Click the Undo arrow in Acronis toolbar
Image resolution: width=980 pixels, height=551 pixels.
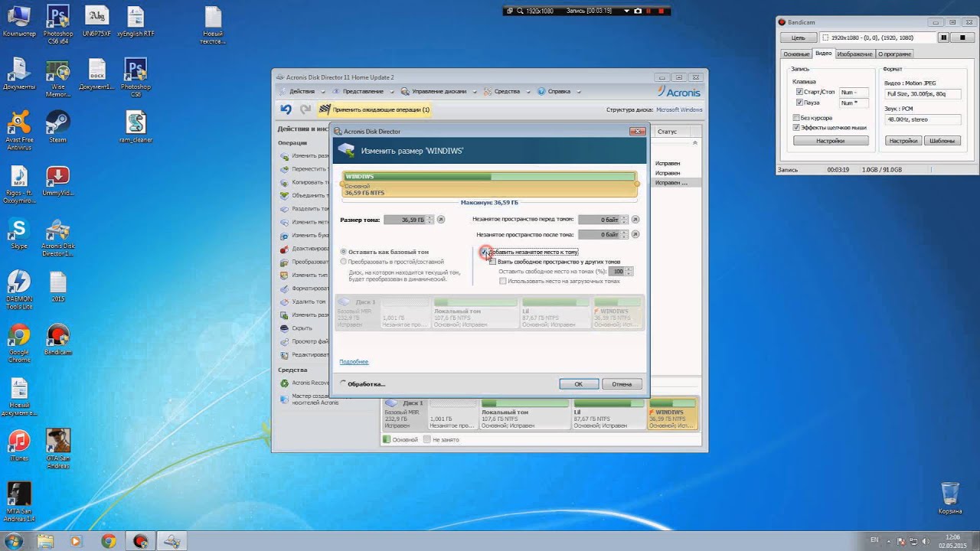pyautogui.click(x=286, y=109)
